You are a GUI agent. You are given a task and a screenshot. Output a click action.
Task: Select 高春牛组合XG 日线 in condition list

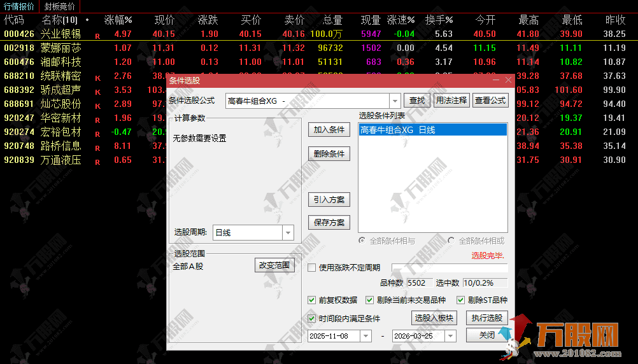(x=433, y=130)
